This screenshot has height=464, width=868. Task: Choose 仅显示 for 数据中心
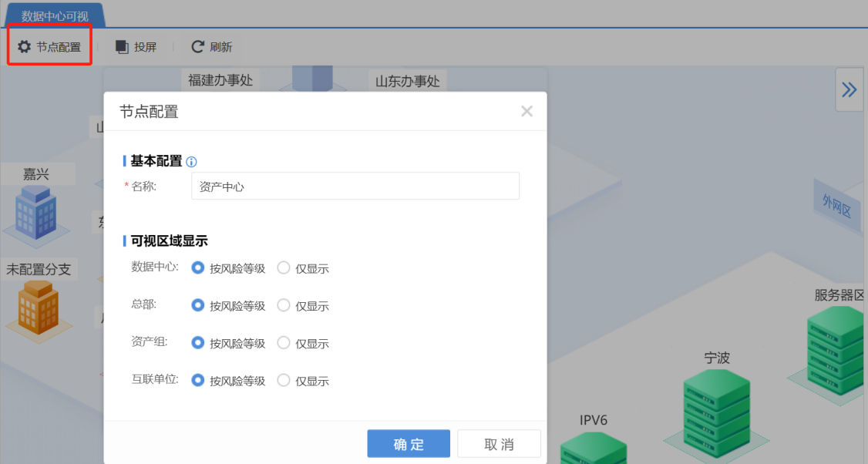click(x=284, y=268)
